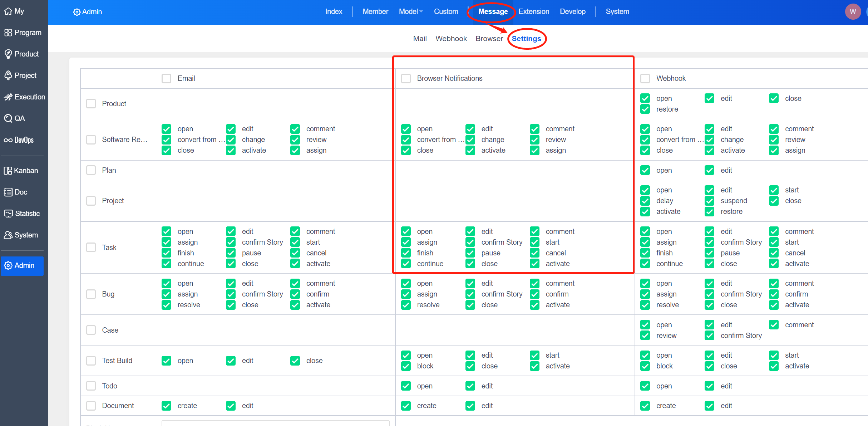Open the Product lightbulb icon
Screen dimensions: 868x426
tap(8, 54)
